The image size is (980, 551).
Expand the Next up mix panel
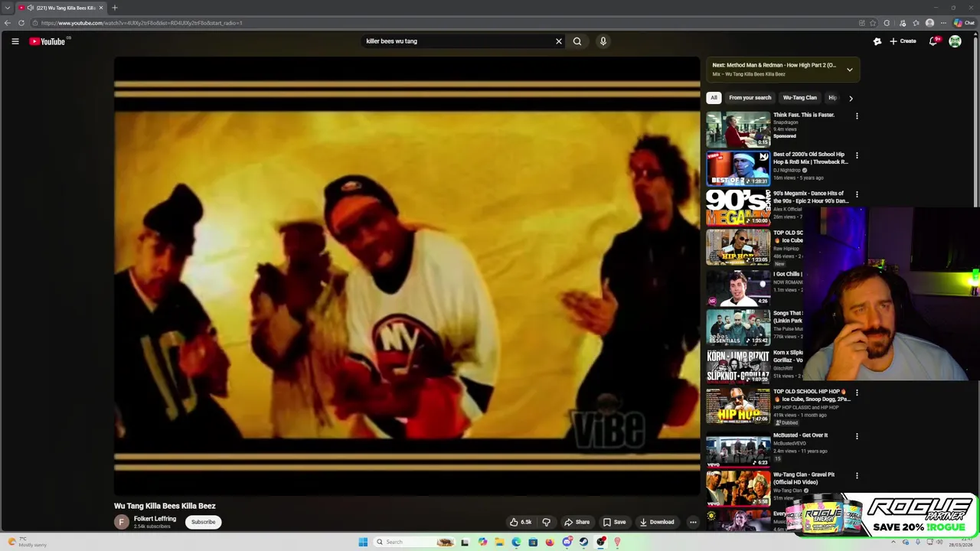coord(849,70)
